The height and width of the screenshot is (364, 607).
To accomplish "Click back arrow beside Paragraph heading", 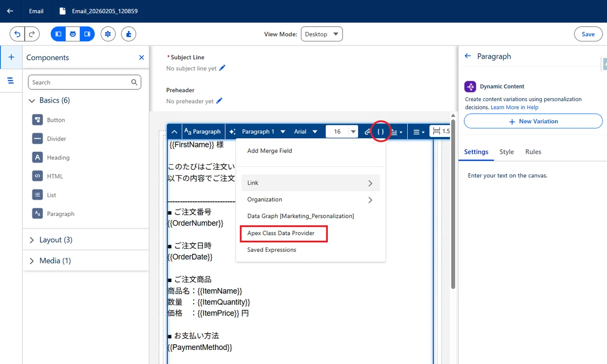I will [x=468, y=56].
